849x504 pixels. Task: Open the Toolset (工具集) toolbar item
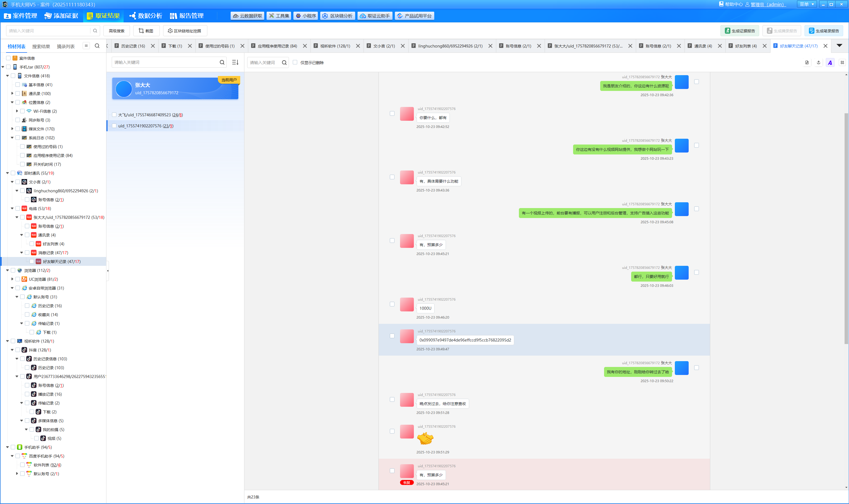(x=279, y=16)
